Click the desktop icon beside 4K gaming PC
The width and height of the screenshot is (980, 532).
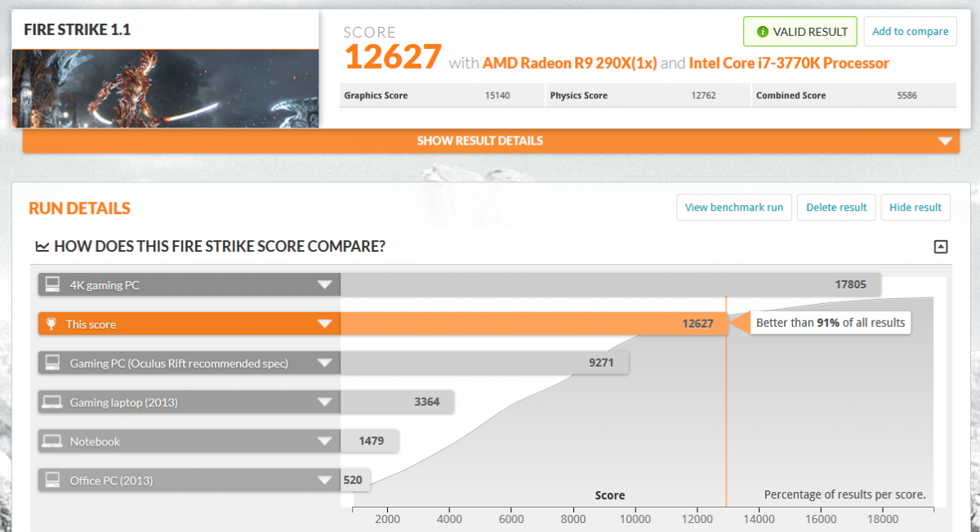click(52, 284)
